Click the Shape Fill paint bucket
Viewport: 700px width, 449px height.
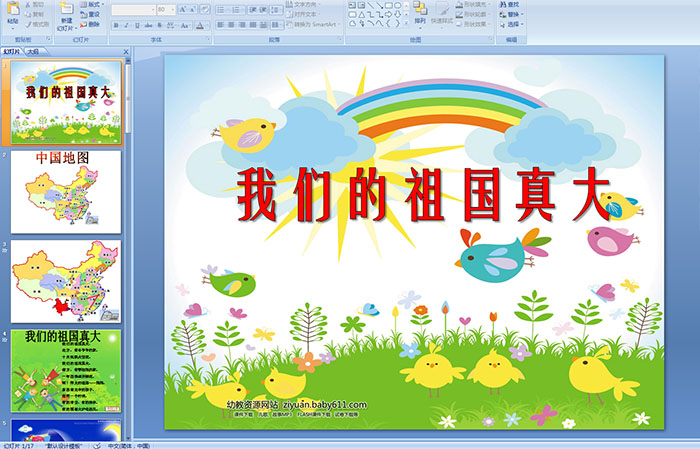459,4
